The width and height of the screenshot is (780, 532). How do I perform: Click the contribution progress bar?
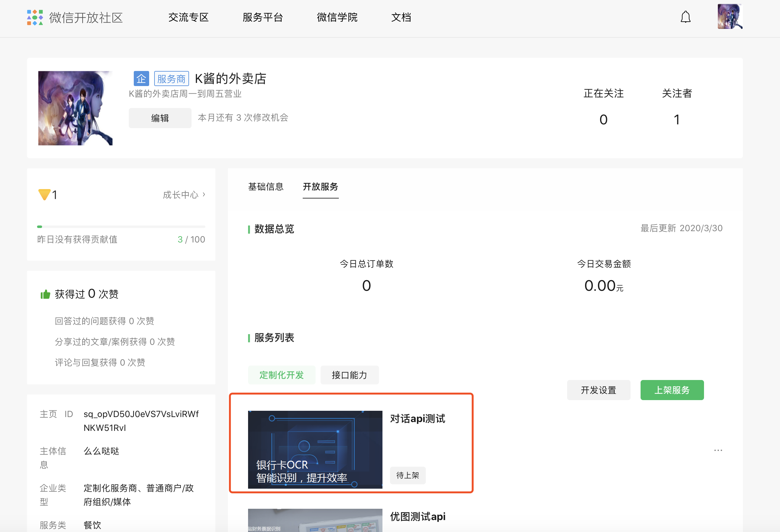click(121, 227)
